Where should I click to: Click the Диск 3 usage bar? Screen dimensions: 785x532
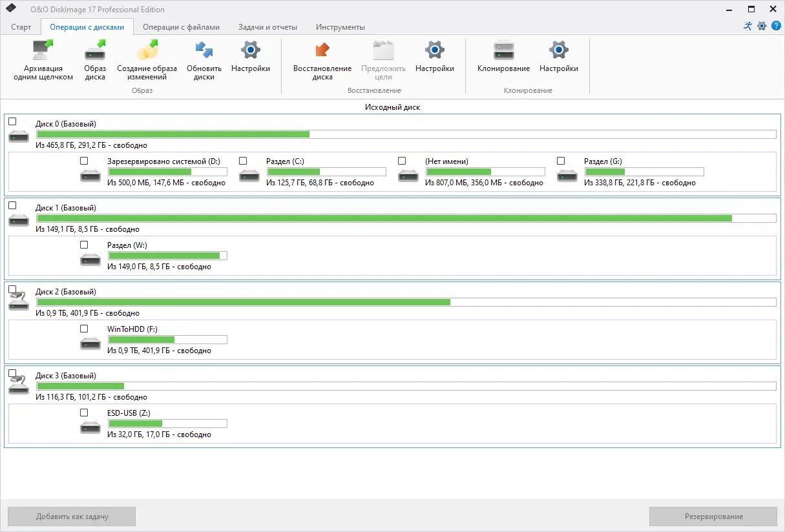point(406,386)
